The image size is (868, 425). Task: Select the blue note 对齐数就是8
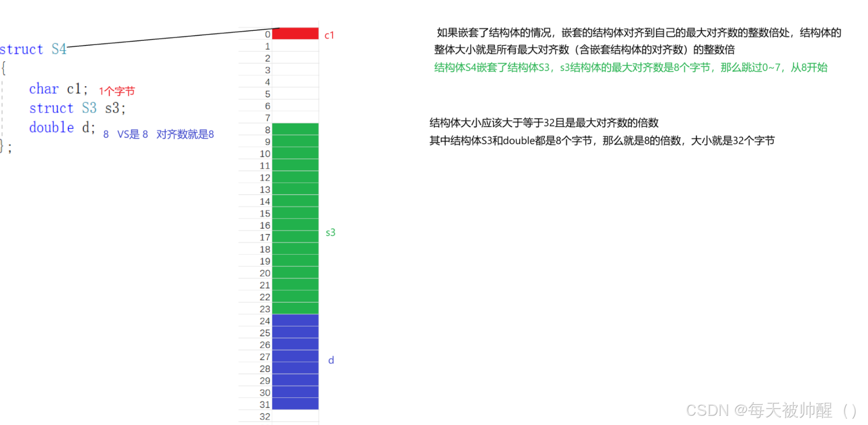click(x=185, y=134)
